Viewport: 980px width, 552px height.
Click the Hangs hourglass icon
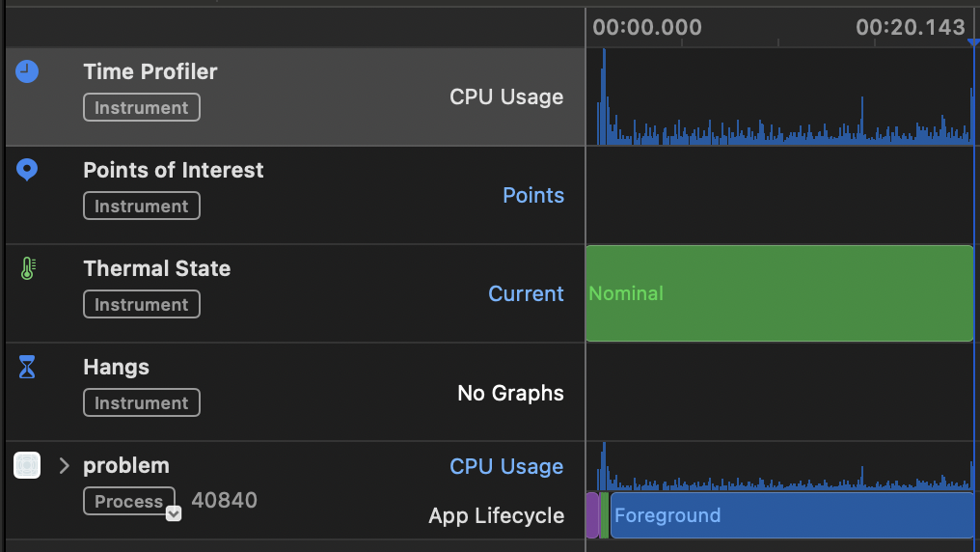click(x=27, y=367)
